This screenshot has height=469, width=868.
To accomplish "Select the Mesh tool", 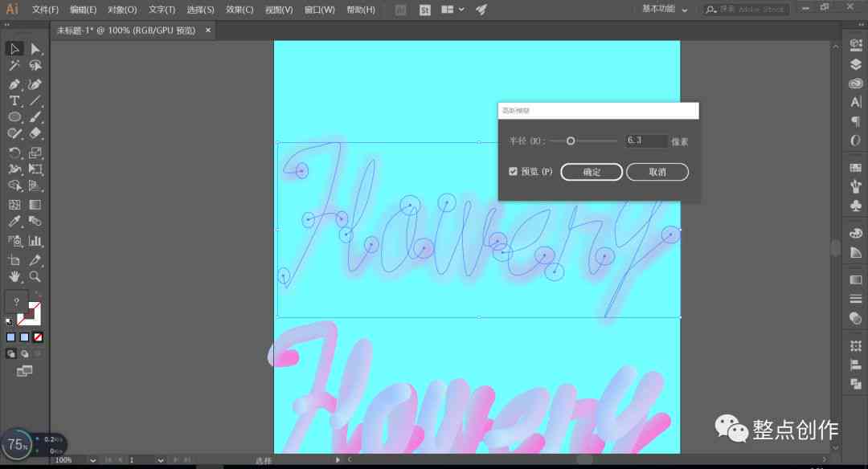I will [14, 205].
